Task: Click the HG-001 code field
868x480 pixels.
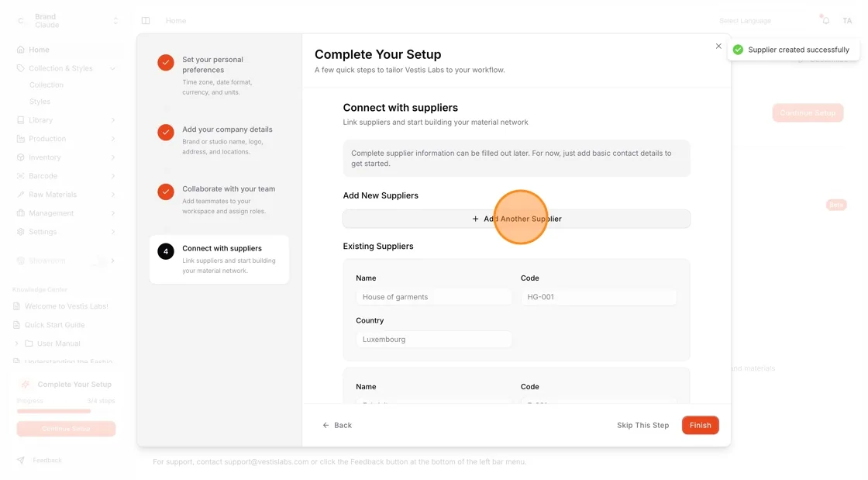Action: coord(598,297)
